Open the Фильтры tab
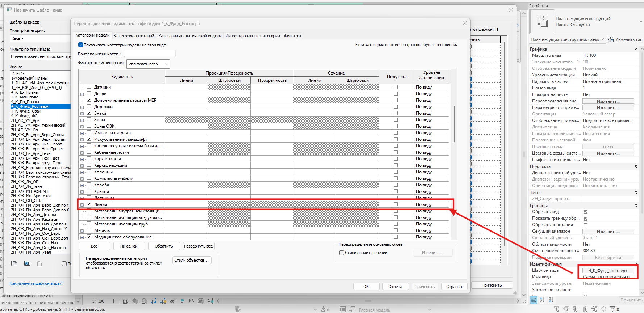644x313 pixels. click(x=292, y=36)
